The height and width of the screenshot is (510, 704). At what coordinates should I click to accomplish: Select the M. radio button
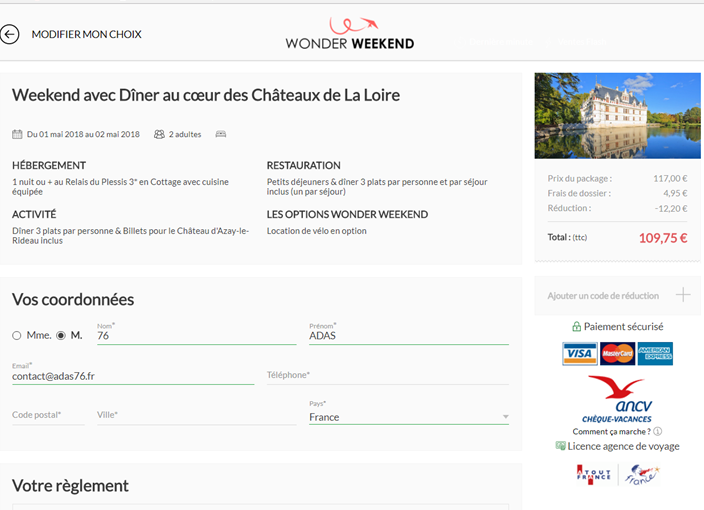(x=61, y=335)
